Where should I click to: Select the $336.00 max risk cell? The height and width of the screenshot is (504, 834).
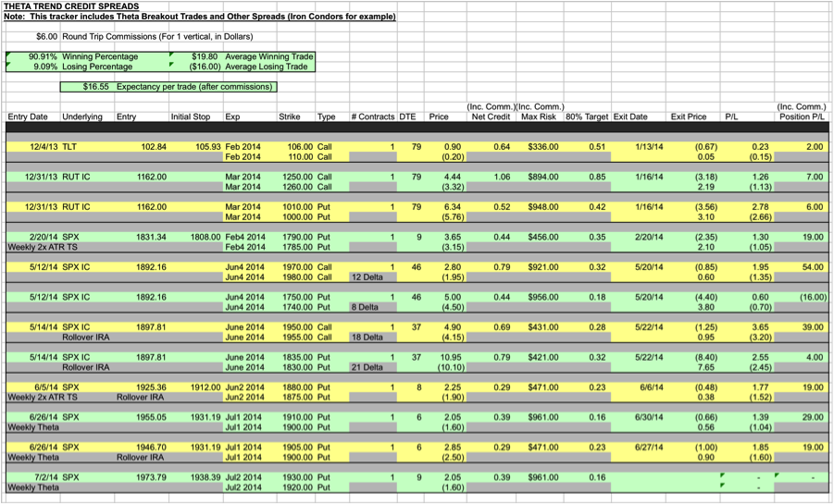tap(543, 147)
